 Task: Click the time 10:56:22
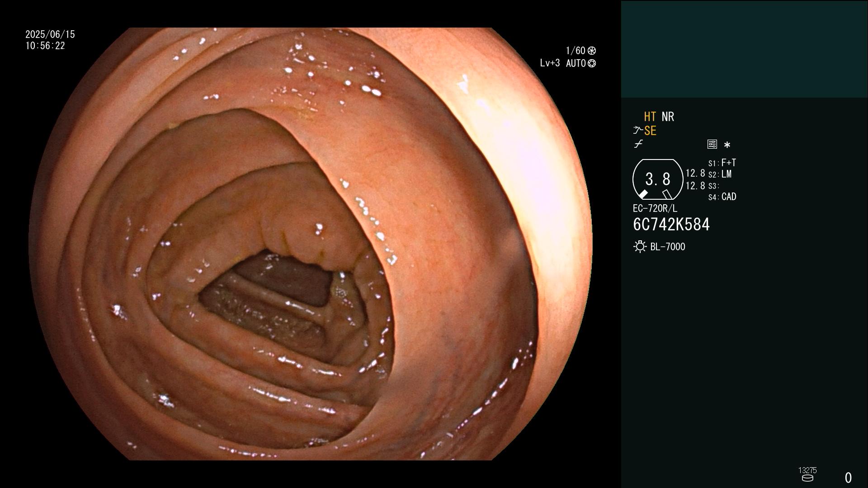[x=45, y=46]
